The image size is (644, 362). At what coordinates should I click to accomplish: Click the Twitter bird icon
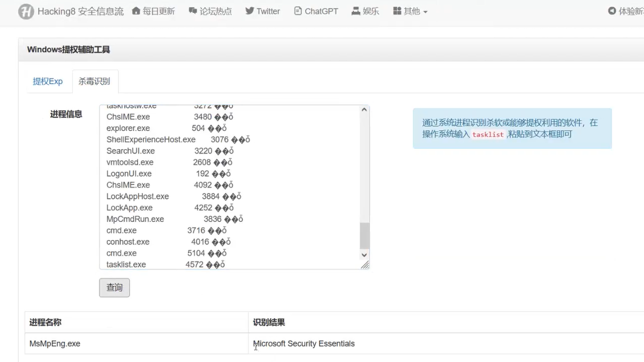point(249,11)
